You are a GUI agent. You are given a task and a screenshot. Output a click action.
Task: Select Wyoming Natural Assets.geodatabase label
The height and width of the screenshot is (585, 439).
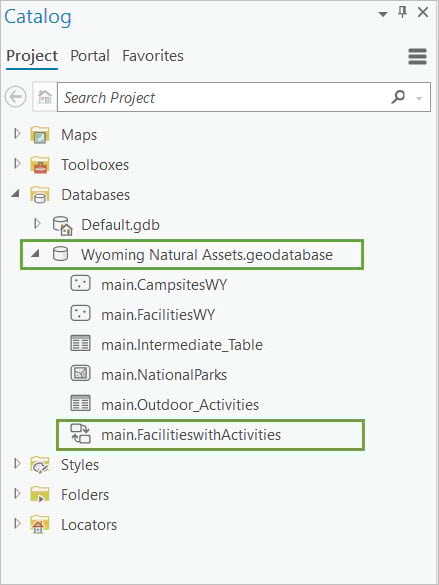[207, 255]
